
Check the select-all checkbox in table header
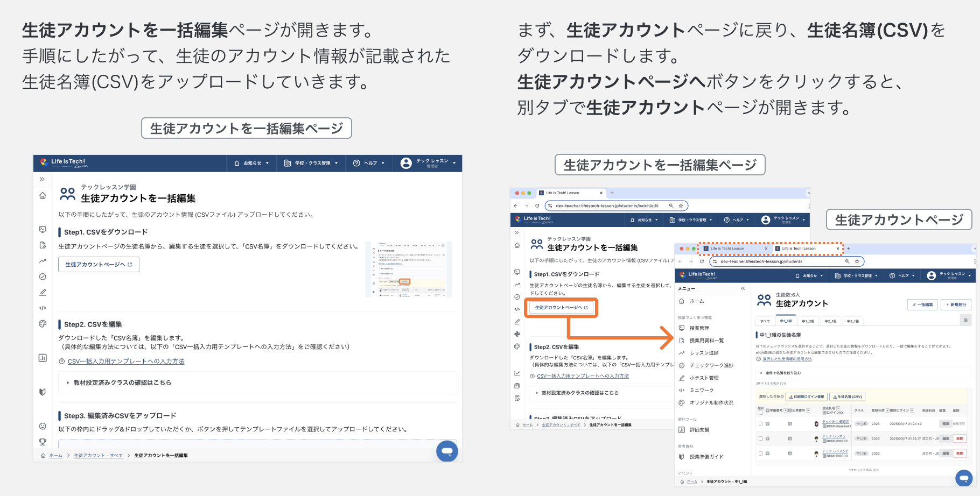[x=760, y=413]
